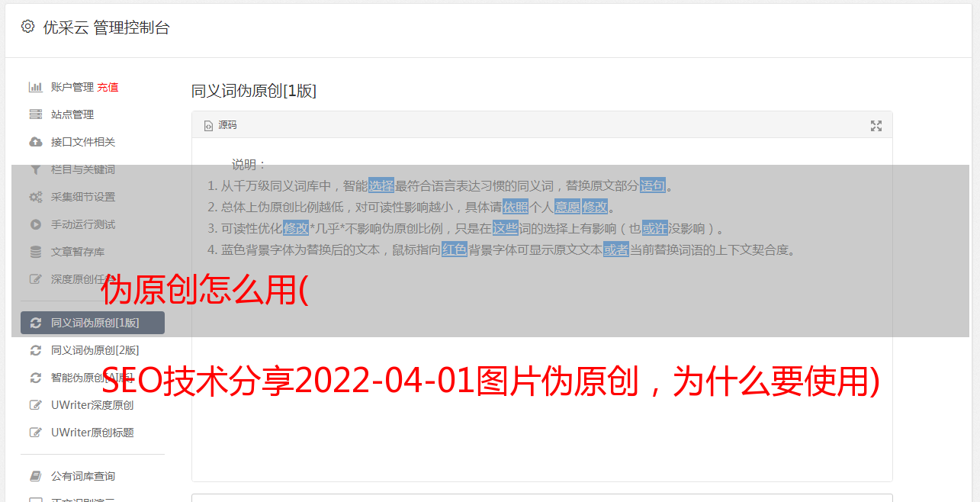This screenshot has height=502, width=980.
Task: Click the play icon for 手动运行测试
Action: (x=35, y=224)
